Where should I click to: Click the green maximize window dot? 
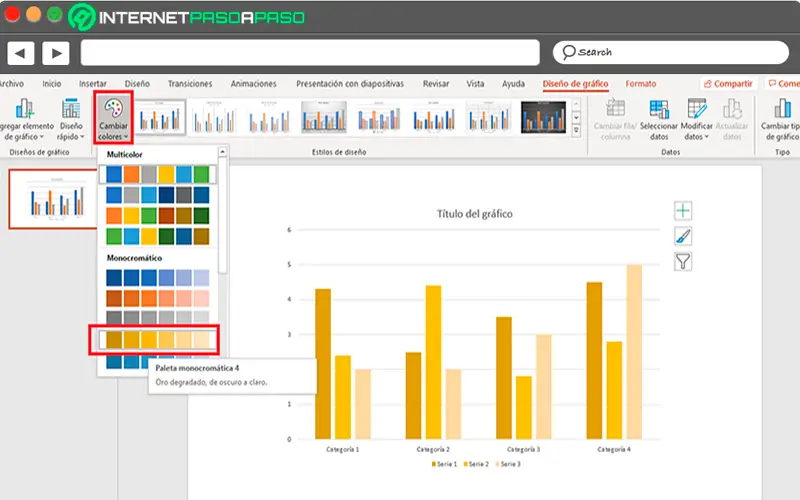[x=55, y=15]
